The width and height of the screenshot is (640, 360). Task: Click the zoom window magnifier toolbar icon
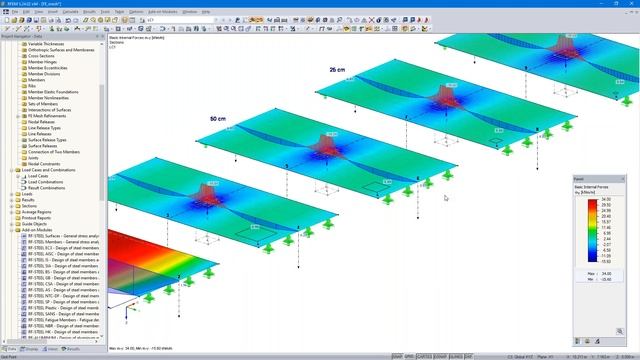226,29
